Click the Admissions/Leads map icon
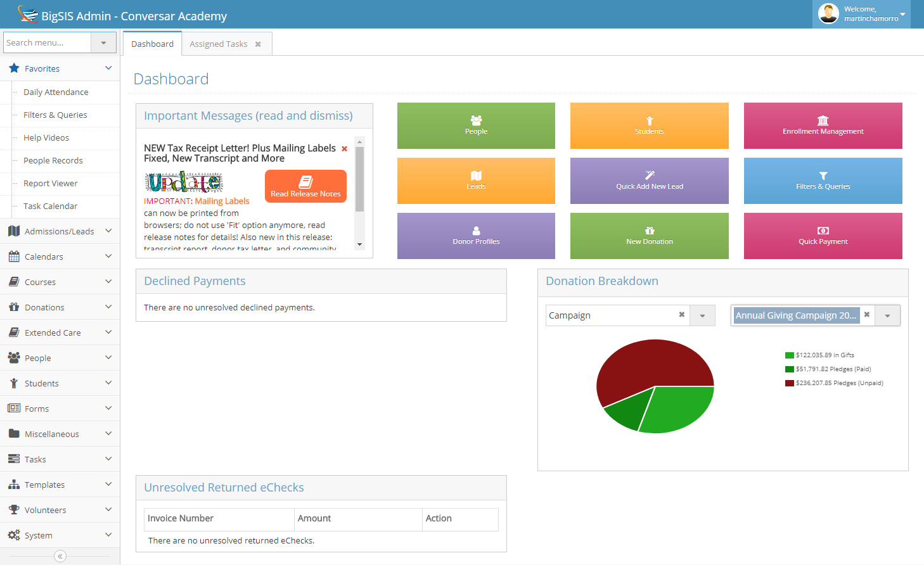The image size is (924, 565). [14, 231]
